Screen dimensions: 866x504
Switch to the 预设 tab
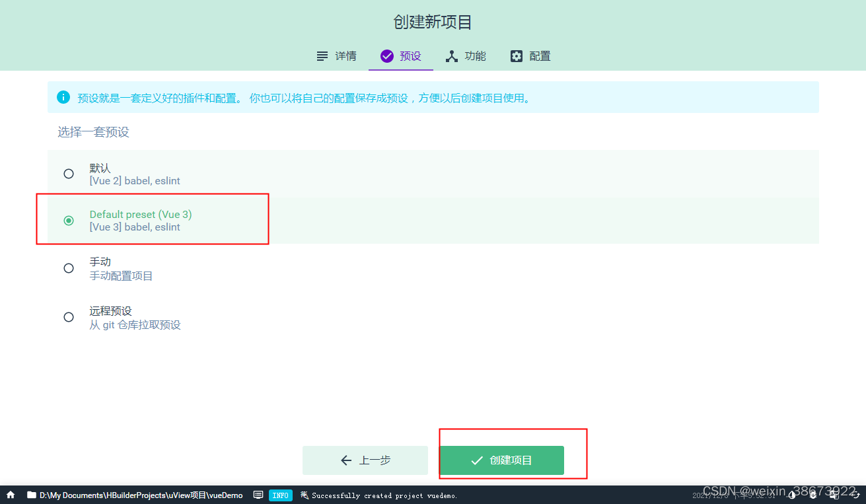pos(401,56)
